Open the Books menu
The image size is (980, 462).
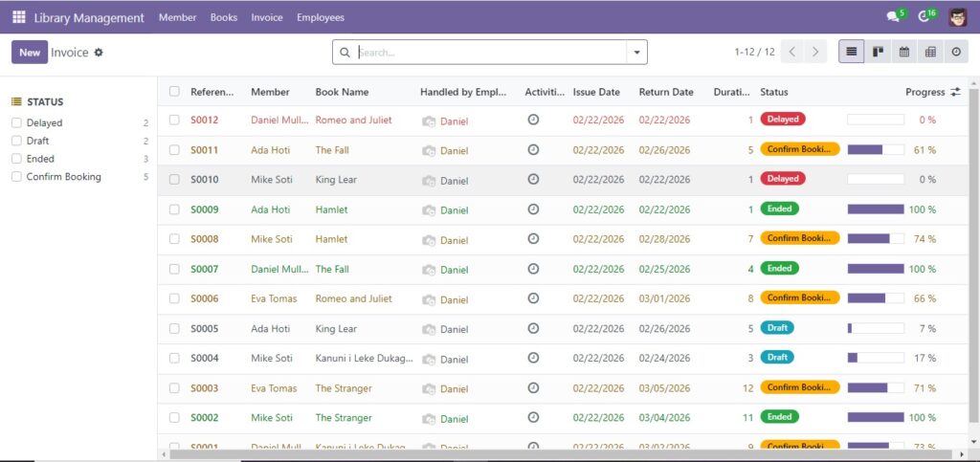coord(224,17)
